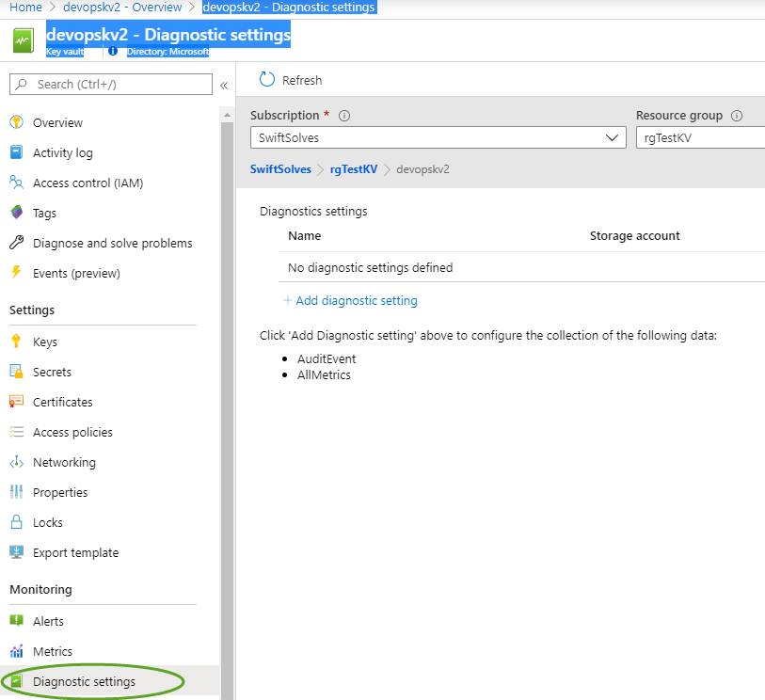Click the Certificates icon
Image resolution: width=765 pixels, height=700 pixels.
click(x=16, y=402)
